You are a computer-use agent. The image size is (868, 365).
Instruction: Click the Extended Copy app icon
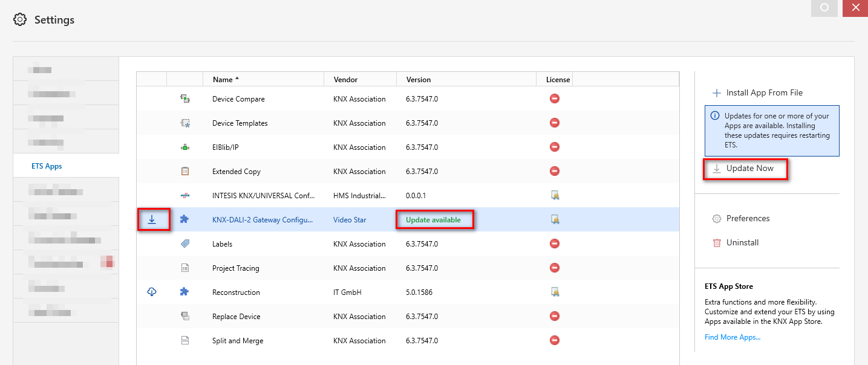[x=184, y=171]
